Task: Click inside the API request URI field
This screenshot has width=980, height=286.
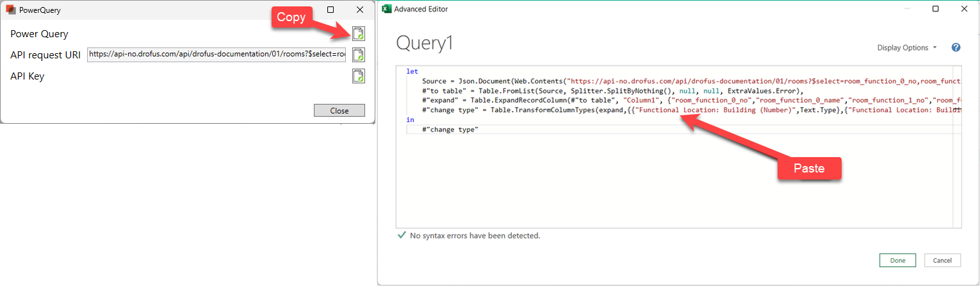Action: click(x=216, y=55)
